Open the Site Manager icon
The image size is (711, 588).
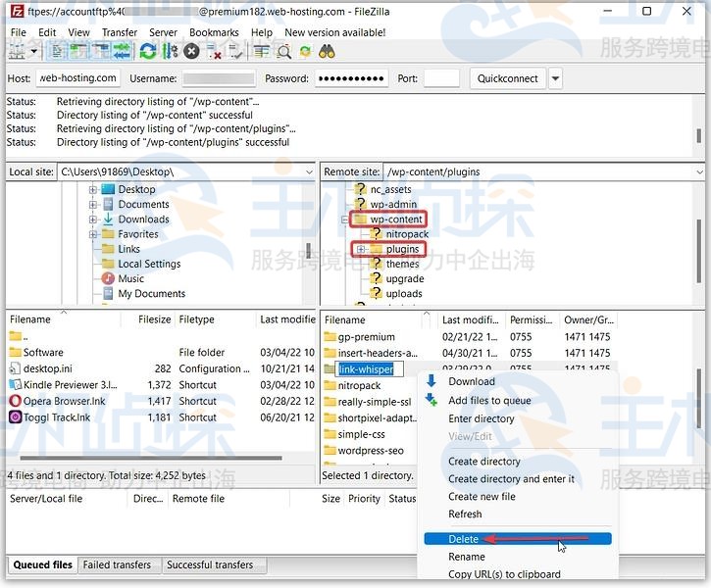pyautogui.click(x=17, y=51)
